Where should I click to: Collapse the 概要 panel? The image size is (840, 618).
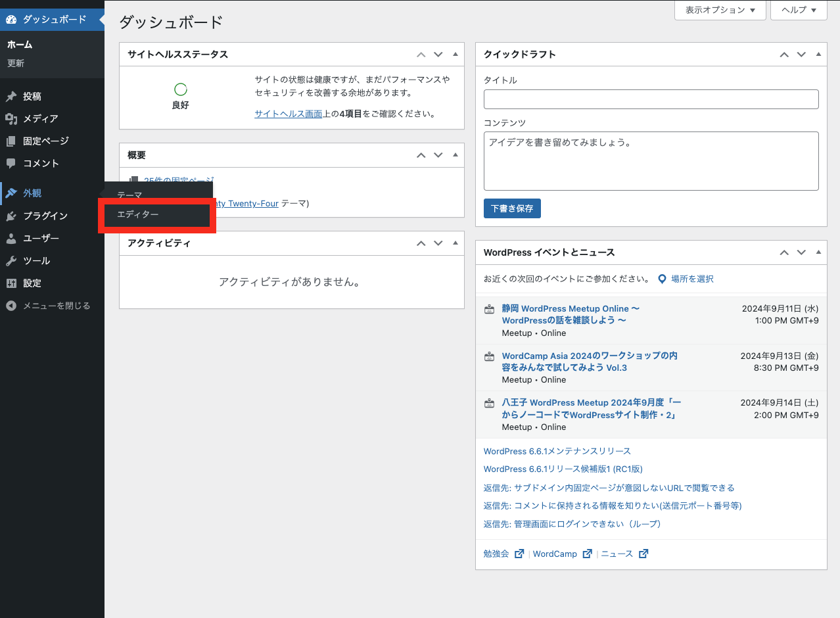(x=455, y=155)
